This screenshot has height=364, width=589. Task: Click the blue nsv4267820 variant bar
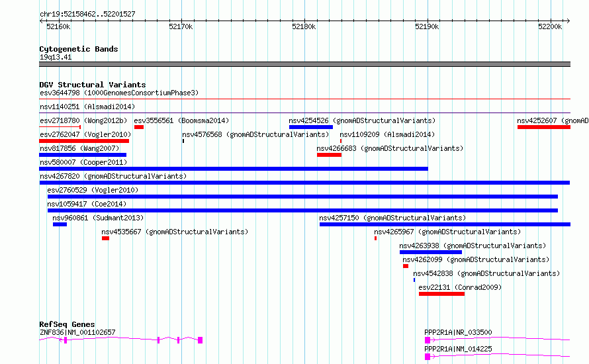[x=304, y=183]
